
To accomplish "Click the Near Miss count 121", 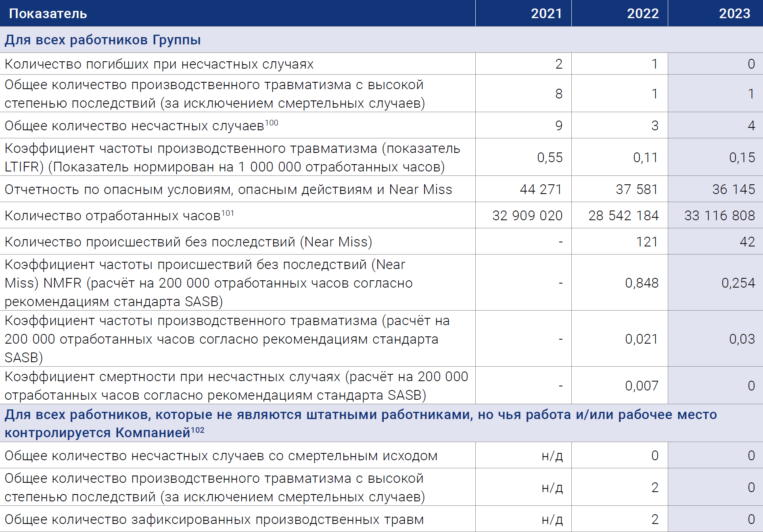I will point(647,242).
